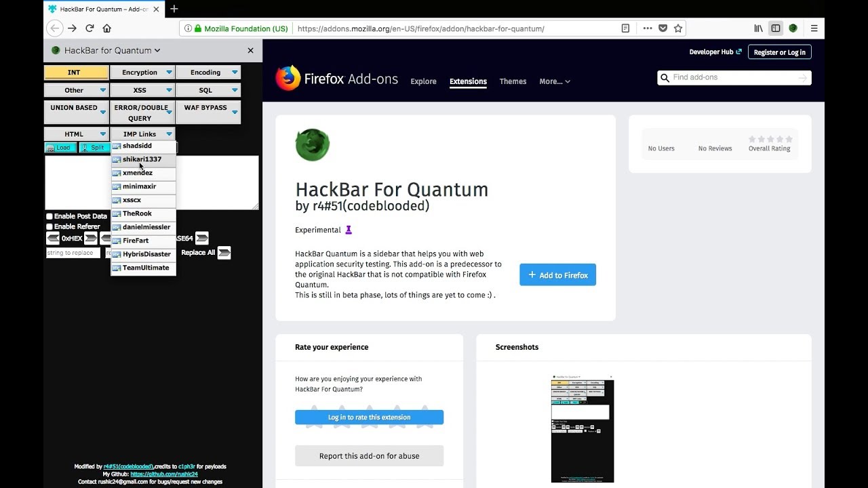Click the search magnifier in Find add-ons
Viewport: 868px width, 488px height.
[x=665, y=77]
